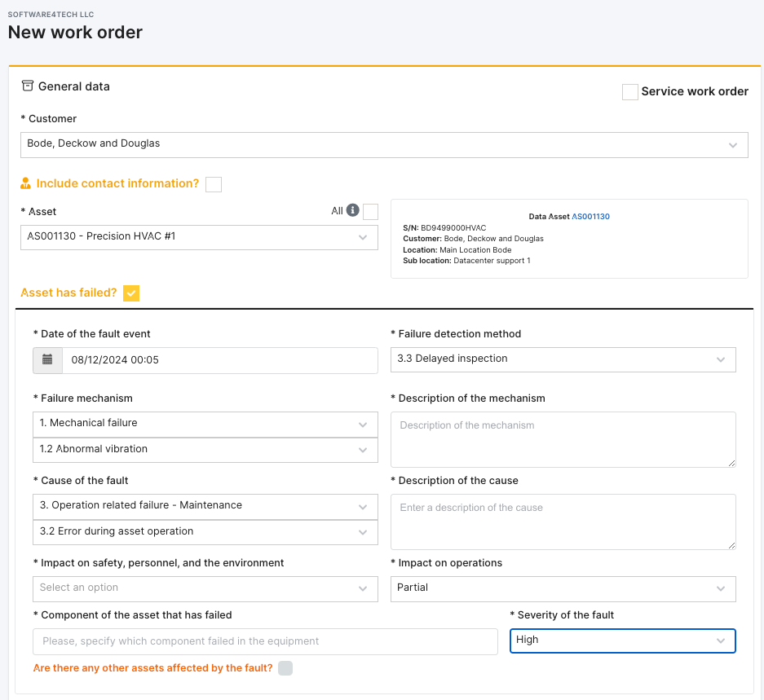Open Severity of the fault dropdown
764x700 pixels.
point(622,641)
